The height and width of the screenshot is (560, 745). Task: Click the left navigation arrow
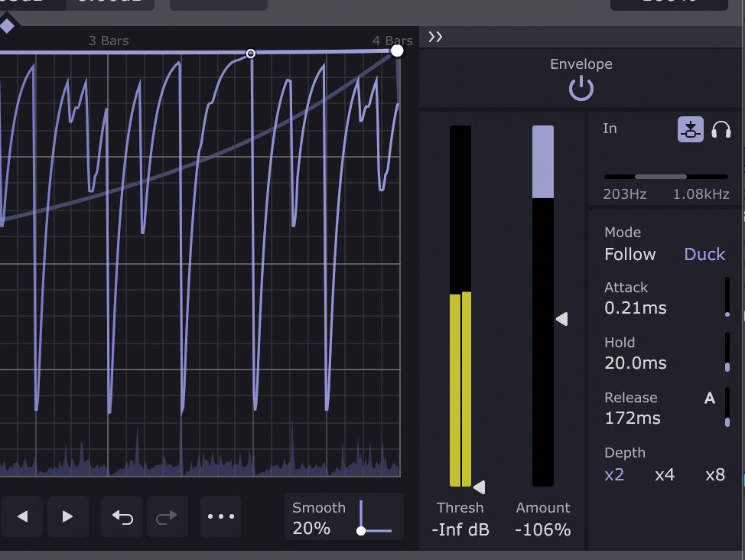click(x=22, y=516)
